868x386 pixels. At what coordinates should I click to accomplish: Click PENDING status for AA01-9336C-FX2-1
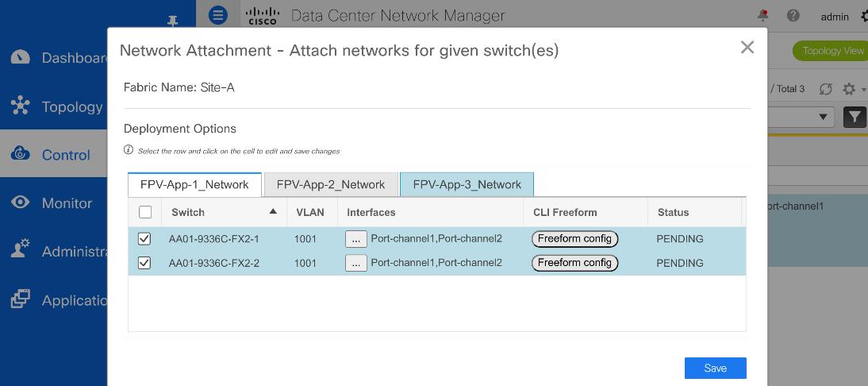click(x=680, y=239)
